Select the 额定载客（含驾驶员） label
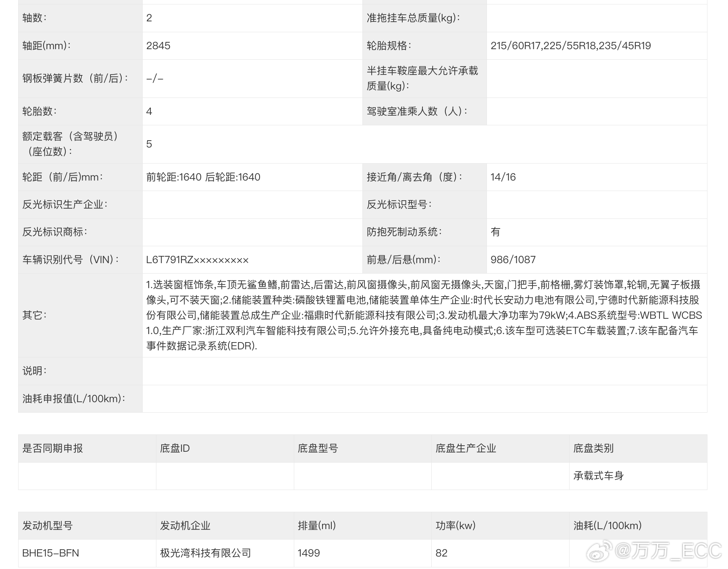Viewport: 728px width, 569px height. pyautogui.click(x=70, y=144)
